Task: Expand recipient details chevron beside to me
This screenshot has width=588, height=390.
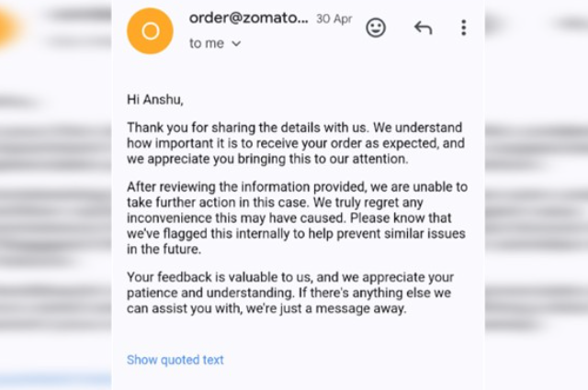Action: [x=236, y=44]
